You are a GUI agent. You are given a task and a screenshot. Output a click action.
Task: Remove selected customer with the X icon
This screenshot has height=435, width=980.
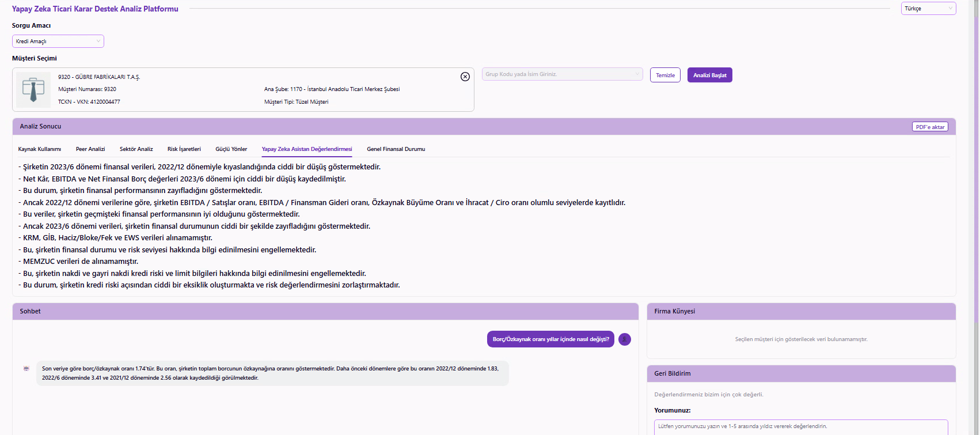465,77
